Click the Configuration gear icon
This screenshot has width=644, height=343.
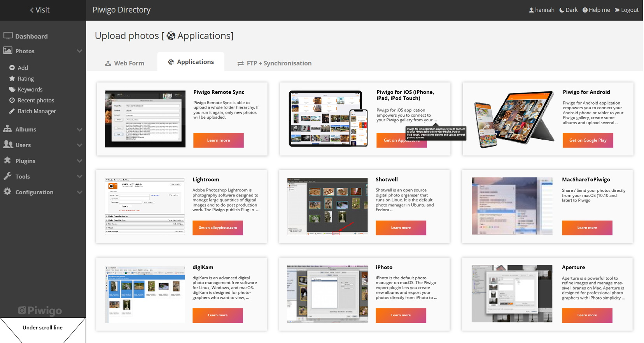[8, 192]
